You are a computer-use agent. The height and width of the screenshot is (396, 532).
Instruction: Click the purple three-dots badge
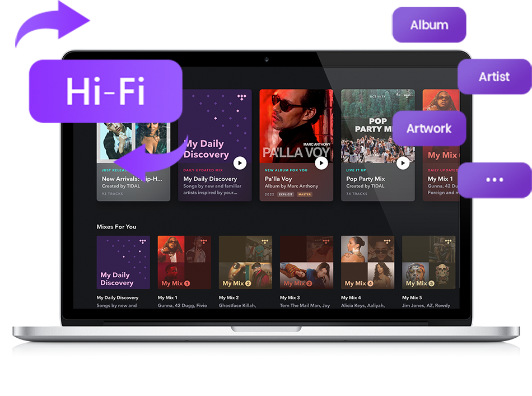click(494, 180)
